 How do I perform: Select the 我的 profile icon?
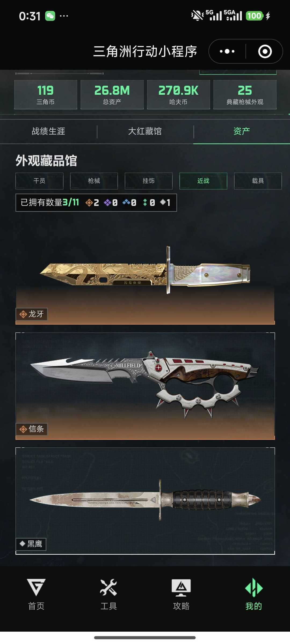pyautogui.click(x=254, y=594)
